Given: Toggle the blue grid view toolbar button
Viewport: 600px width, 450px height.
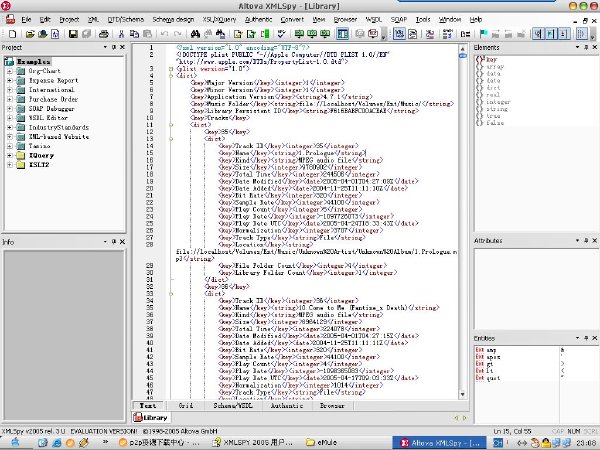Looking at the screenshot, I should 342,34.
